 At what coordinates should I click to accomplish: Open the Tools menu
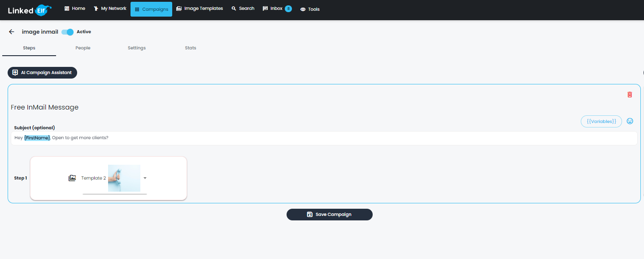[x=310, y=9]
